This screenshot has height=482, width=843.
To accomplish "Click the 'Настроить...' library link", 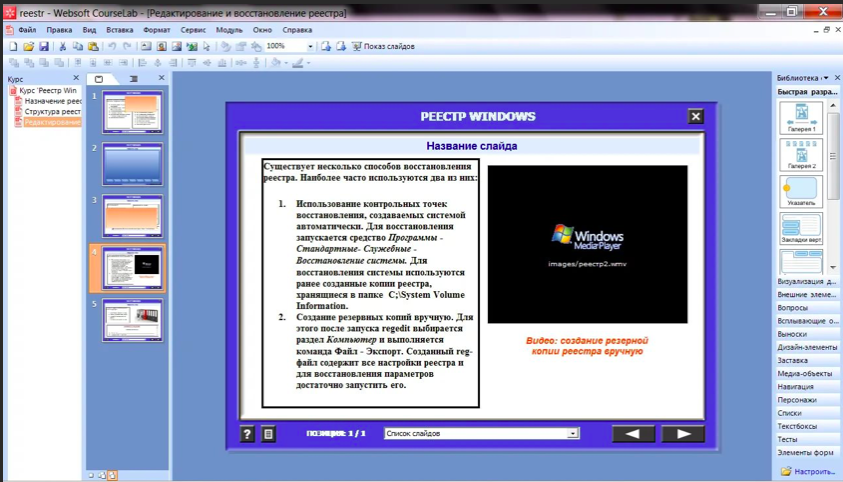I will 814,471.
